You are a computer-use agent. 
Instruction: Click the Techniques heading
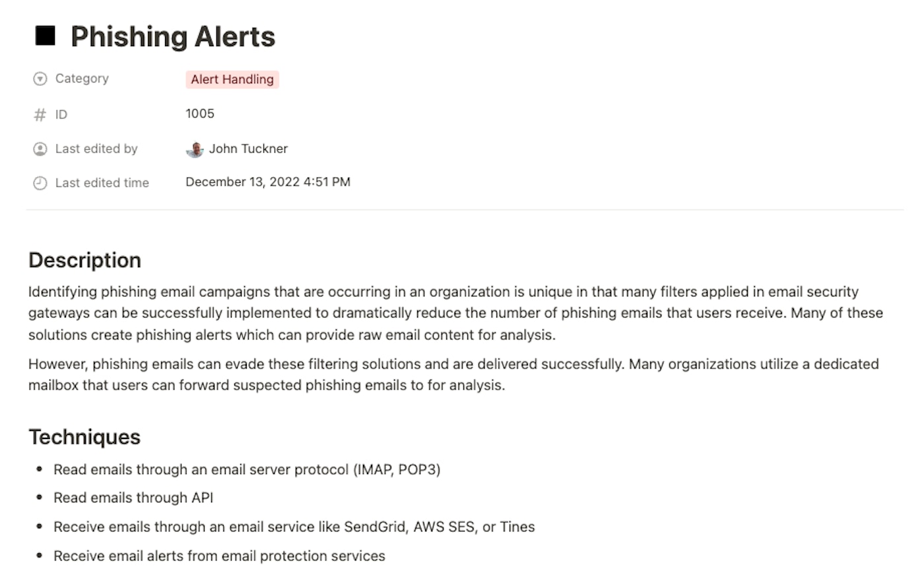point(84,437)
